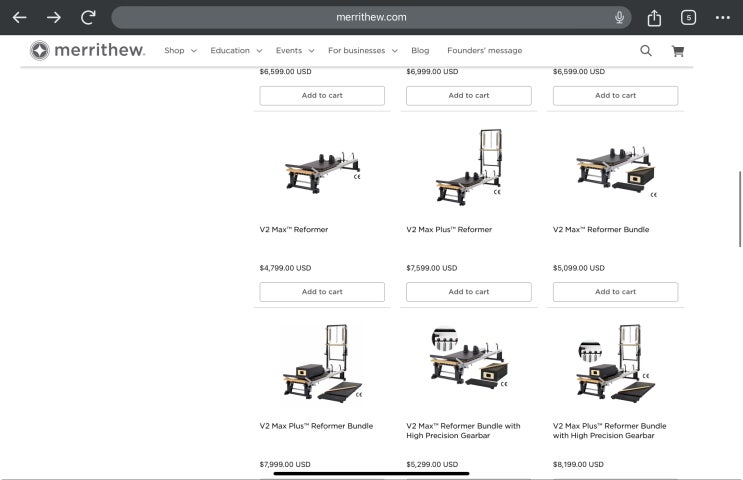Add the $6,599.00 USD item above V2 Max Reformer Bundle to cart
This screenshot has height=480, width=743.
615,96
